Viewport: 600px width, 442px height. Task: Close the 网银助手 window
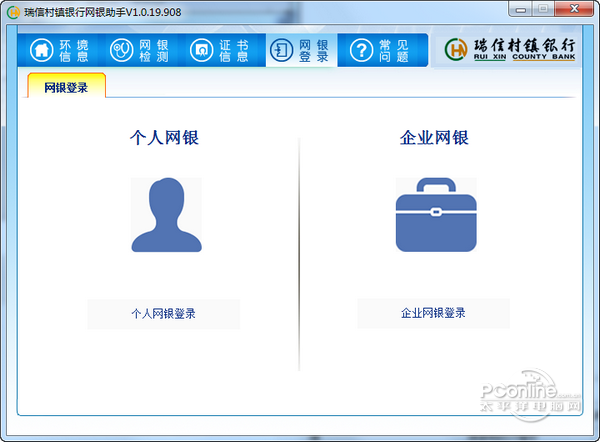574,9
